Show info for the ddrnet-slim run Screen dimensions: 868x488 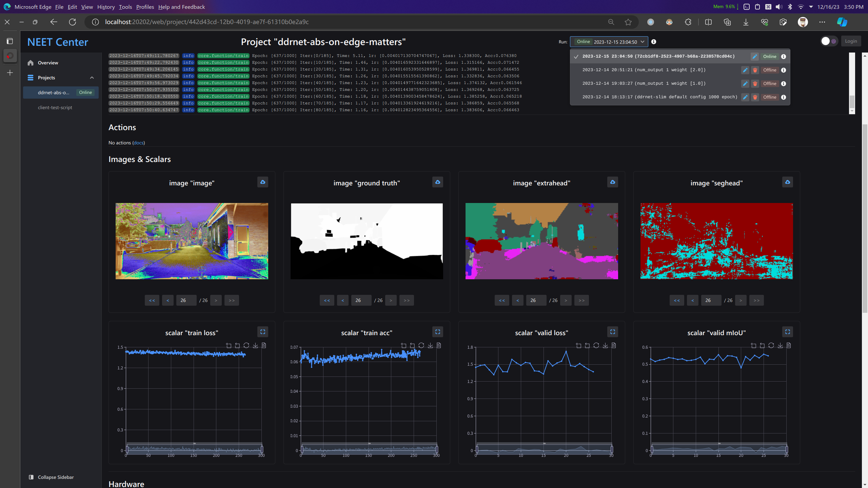[x=784, y=97]
